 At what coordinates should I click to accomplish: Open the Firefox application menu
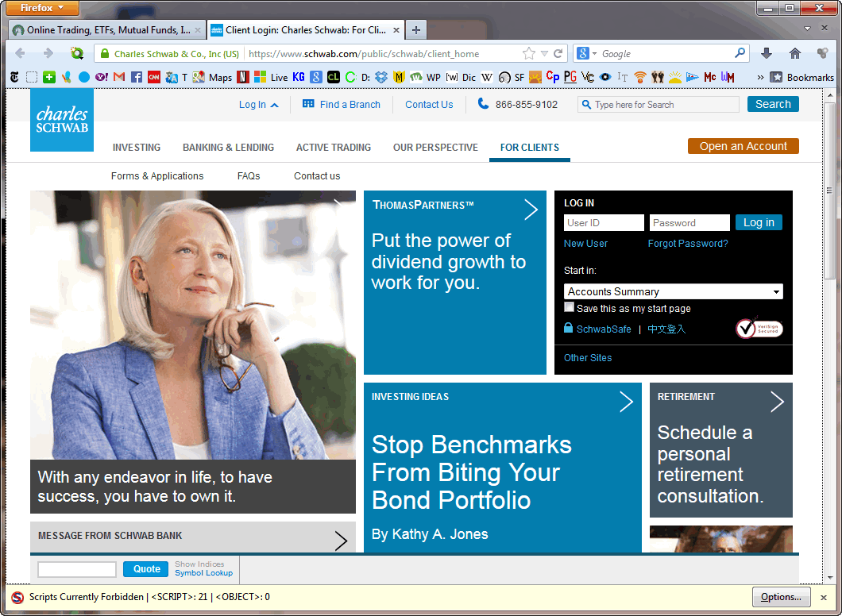(42, 8)
